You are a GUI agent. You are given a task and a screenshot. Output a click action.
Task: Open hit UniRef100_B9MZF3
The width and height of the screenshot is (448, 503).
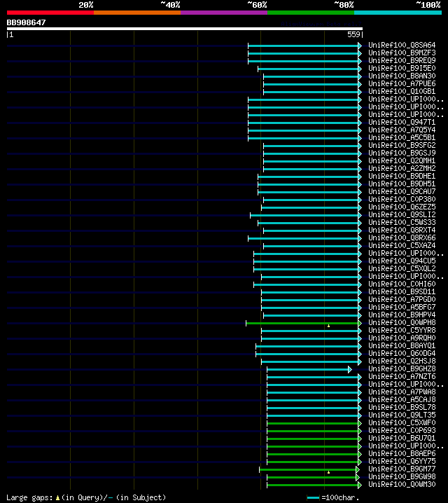[402, 53]
